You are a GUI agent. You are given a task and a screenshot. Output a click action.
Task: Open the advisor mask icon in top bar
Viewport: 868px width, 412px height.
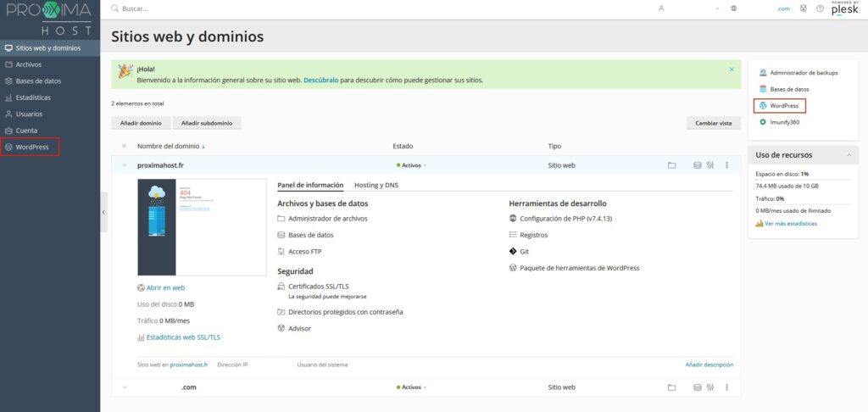click(x=804, y=8)
